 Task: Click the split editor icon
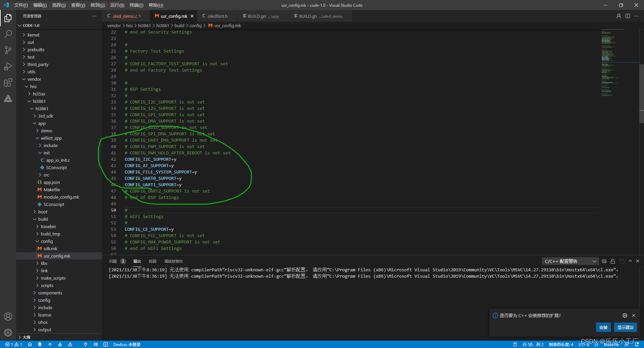coord(628,16)
